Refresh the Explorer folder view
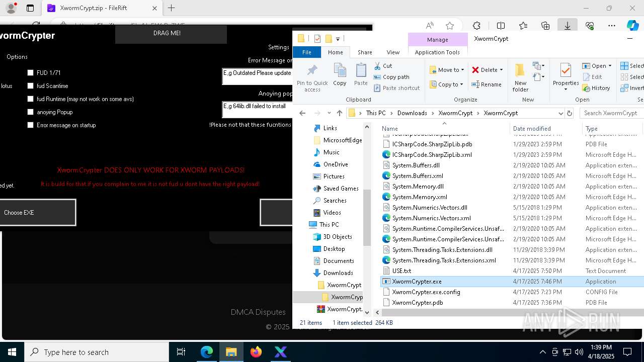This screenshot has height=362, width=644. point(570,113)
